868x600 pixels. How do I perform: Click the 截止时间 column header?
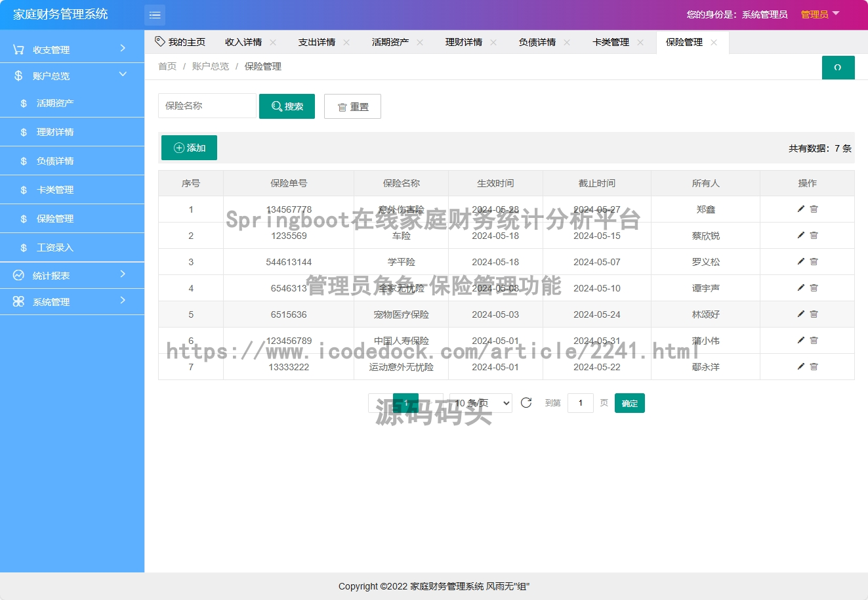(x=597, y=183)
